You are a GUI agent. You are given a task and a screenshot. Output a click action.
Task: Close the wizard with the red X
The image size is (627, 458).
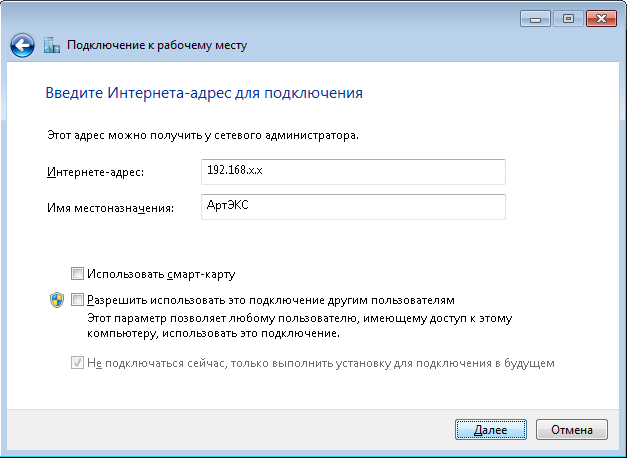[x=601, y=19]
